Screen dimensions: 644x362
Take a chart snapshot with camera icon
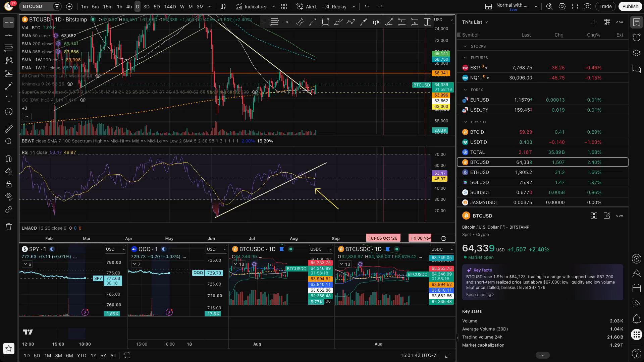(587, 6)
